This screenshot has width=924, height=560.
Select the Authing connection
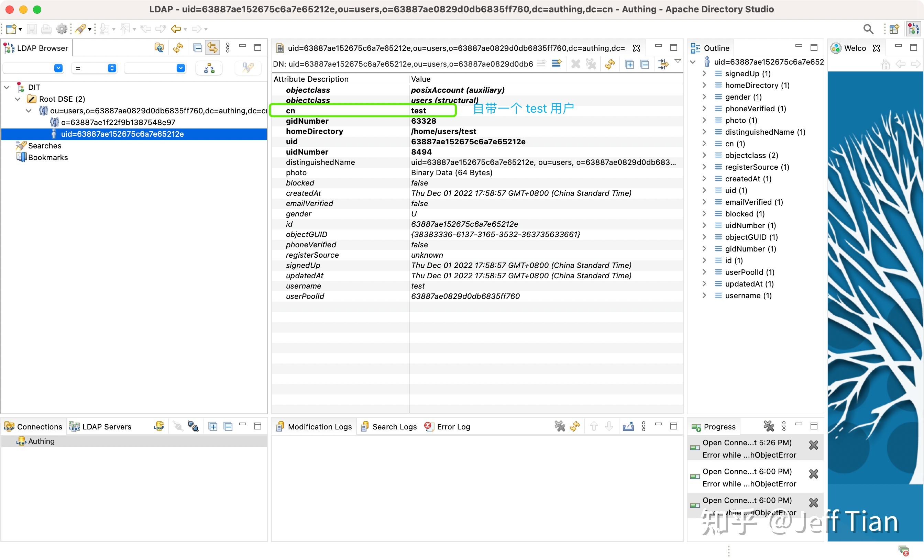coord(41,441)
